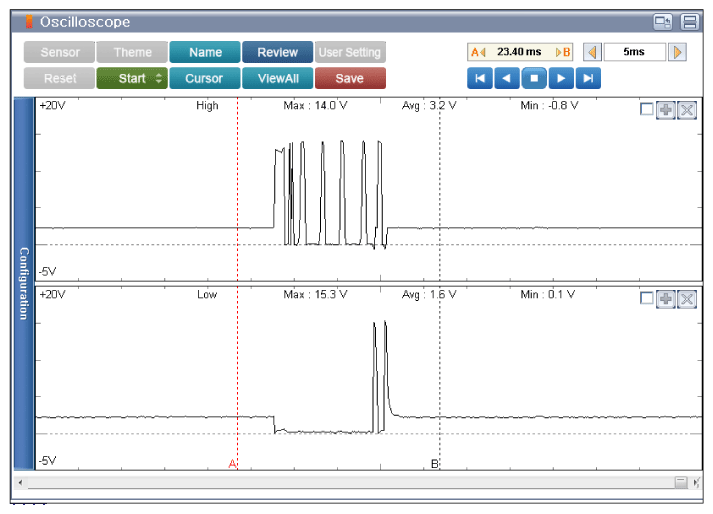Increase the time base with the right arrow
The height and width of the screenshot is (514, 713).
pos(677,52)
